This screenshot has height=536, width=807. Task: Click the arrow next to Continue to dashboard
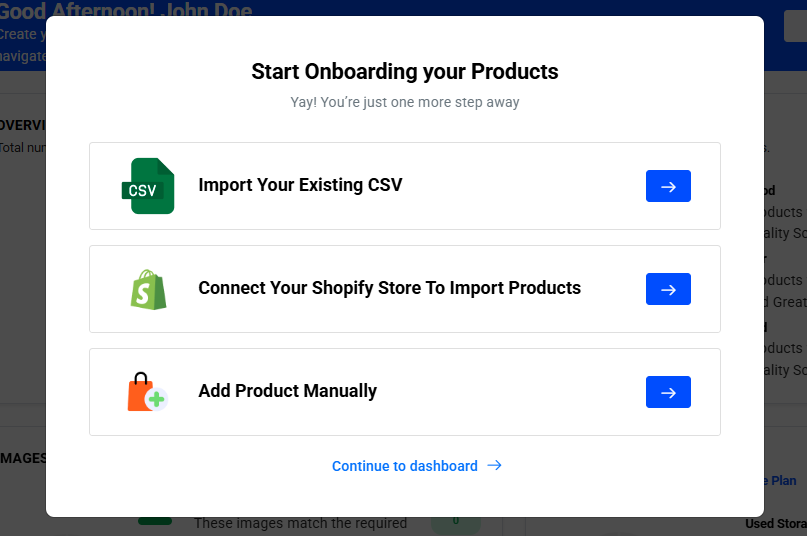tap(494, 466)
